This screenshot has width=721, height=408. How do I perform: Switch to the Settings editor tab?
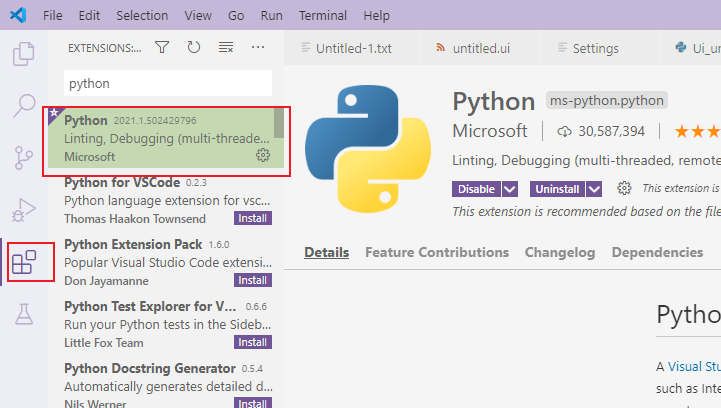[595, 48]
